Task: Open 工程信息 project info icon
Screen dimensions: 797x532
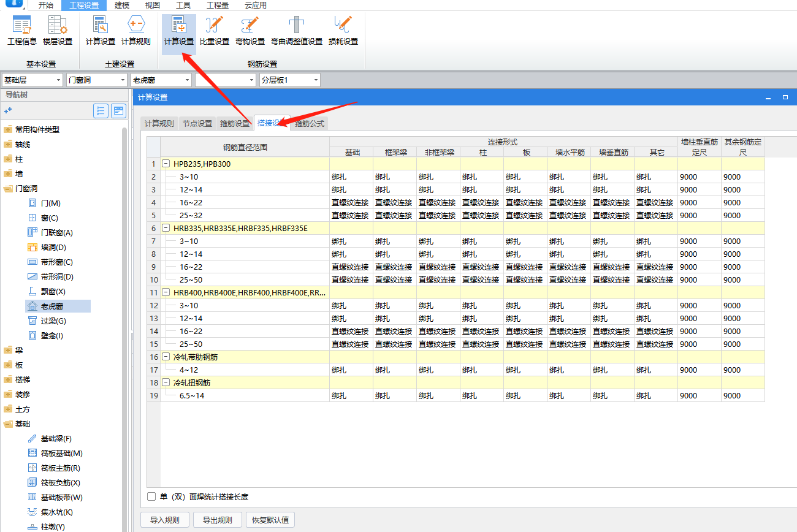Action: coord(22,31)
